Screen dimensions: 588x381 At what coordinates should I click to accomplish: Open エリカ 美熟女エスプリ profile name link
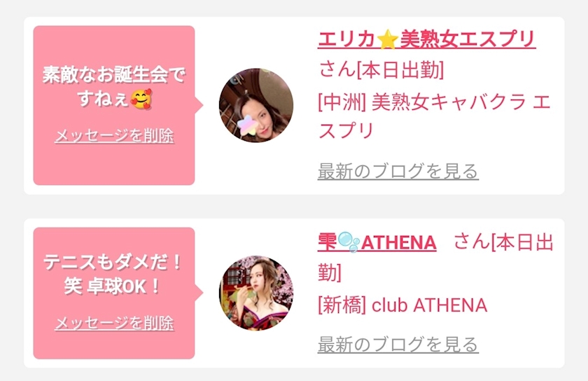pos(427,39)
